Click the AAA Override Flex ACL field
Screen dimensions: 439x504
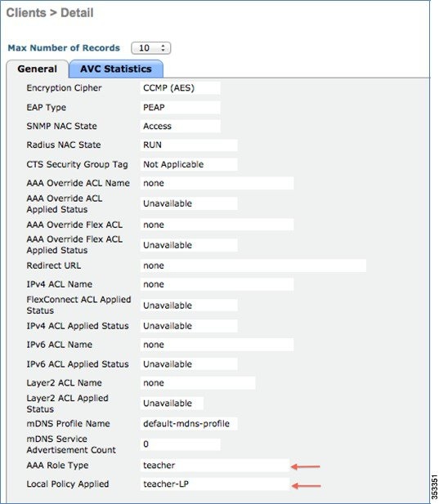[x=217, y=225]
